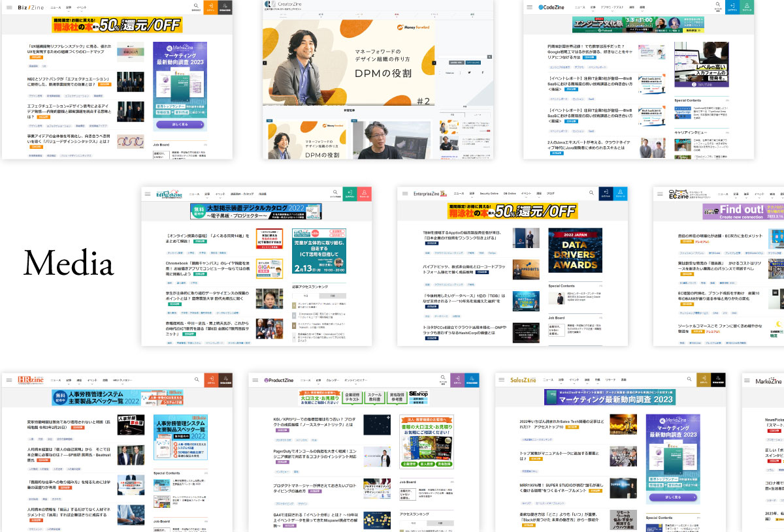This screenshot has height=532, width=784.
Task: Click the search icon on EdTechZine
Action: tap(335, 194)
